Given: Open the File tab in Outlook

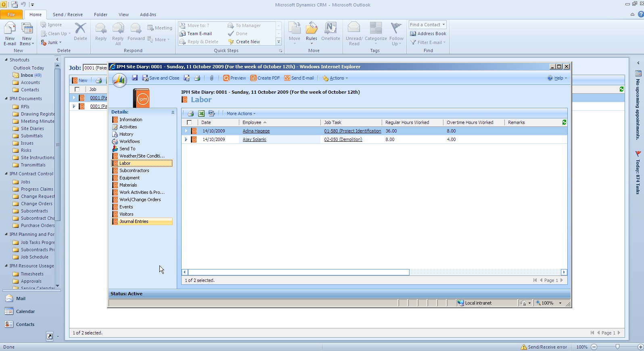Looking at the screenshot, I should point(11,15).
